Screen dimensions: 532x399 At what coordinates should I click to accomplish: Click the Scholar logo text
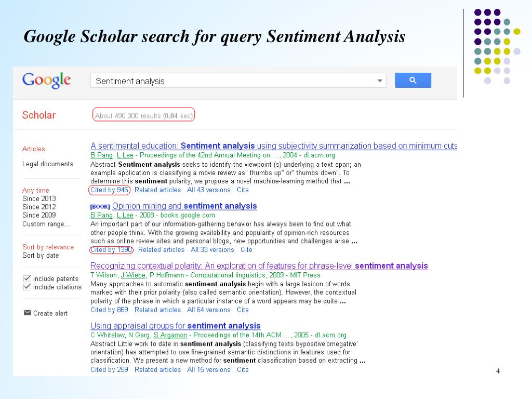(39, 115)
